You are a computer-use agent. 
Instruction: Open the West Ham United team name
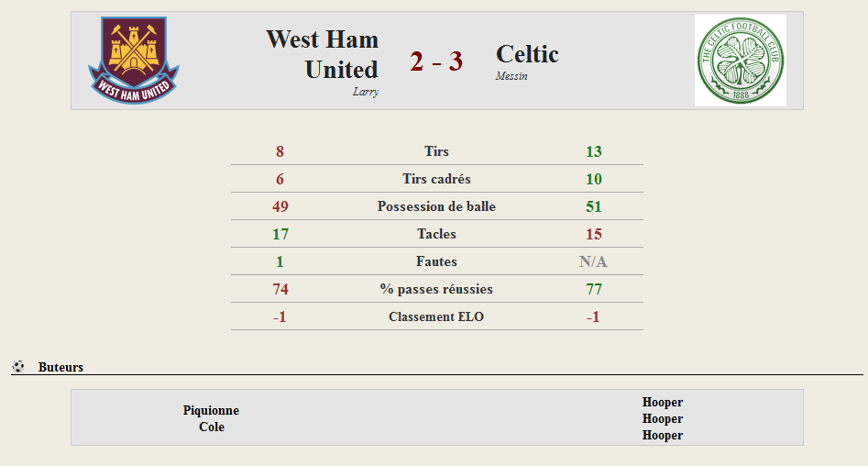(x=323, y=54)
